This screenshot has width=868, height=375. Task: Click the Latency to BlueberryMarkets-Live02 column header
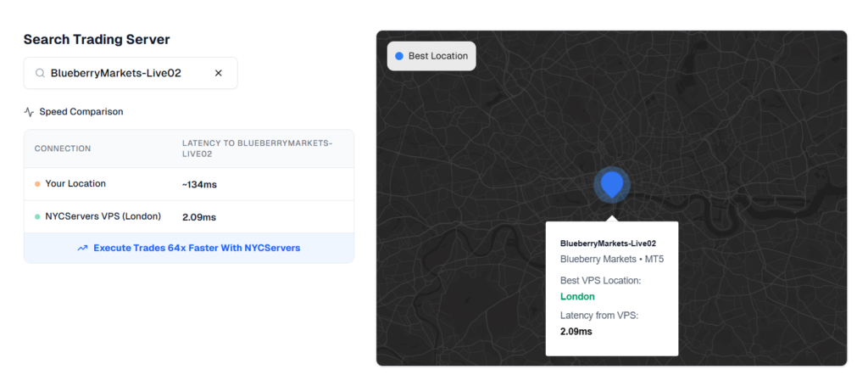click(257, 148)
